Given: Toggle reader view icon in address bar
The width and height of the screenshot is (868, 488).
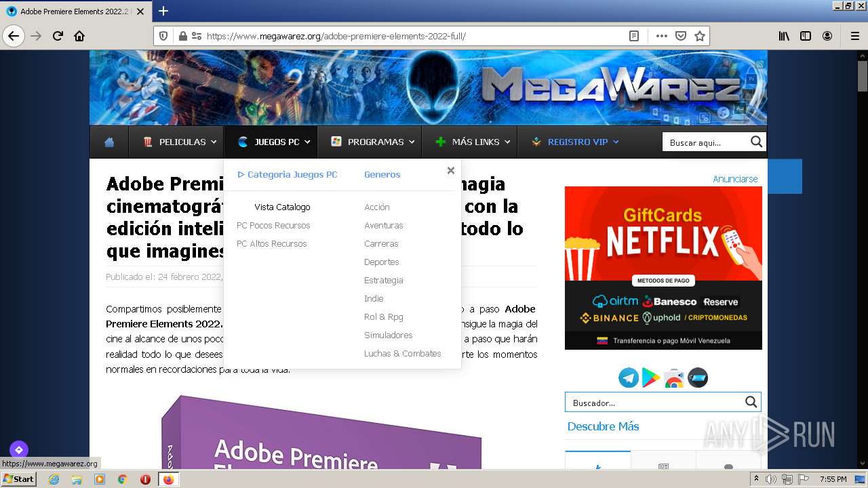Looking at the screenshot, I should [x=634, y=36].
